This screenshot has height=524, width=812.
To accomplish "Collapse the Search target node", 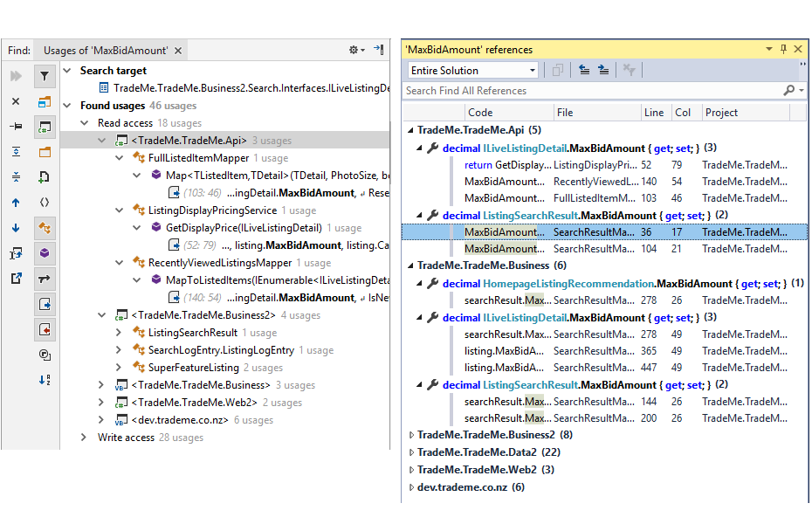I will click(67, 71).
